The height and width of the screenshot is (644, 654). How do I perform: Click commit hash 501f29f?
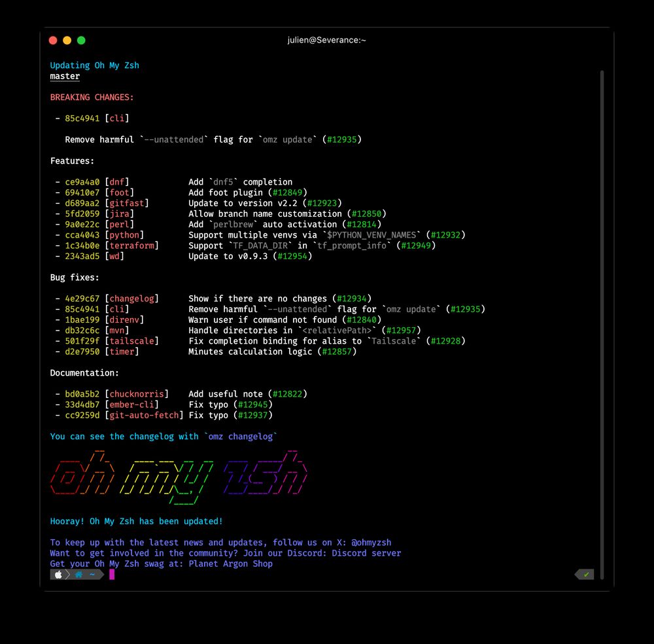(x=82, y=341)
